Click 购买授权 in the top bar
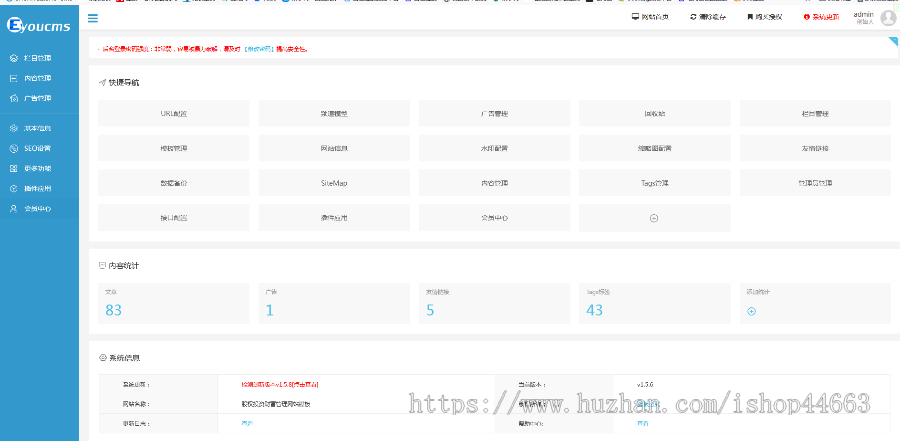900x441 pixels. tap(765, 17)
